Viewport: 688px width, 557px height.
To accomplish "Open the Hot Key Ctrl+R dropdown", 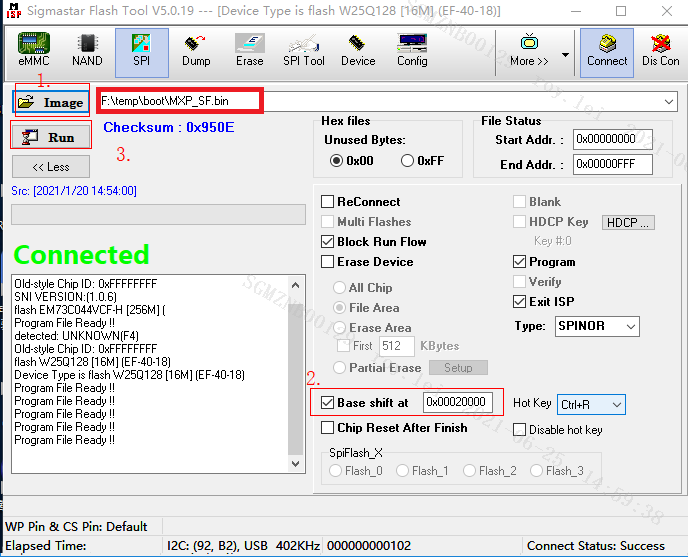I will point(591,404).
